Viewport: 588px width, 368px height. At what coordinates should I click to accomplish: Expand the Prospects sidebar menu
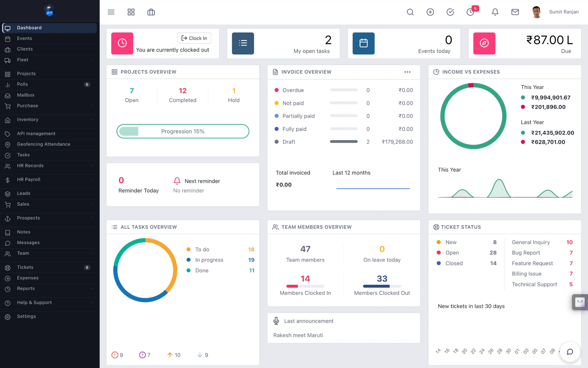point(50,218)
